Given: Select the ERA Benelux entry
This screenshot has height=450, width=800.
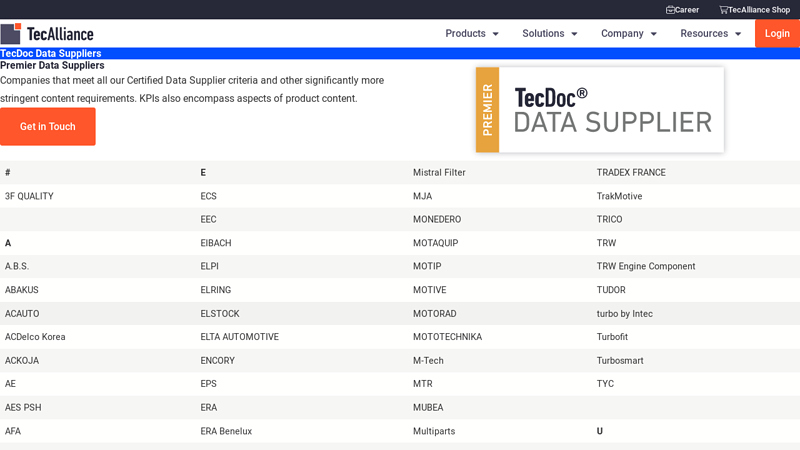Looking at the screenshot, I should click(x=226, y=431).
